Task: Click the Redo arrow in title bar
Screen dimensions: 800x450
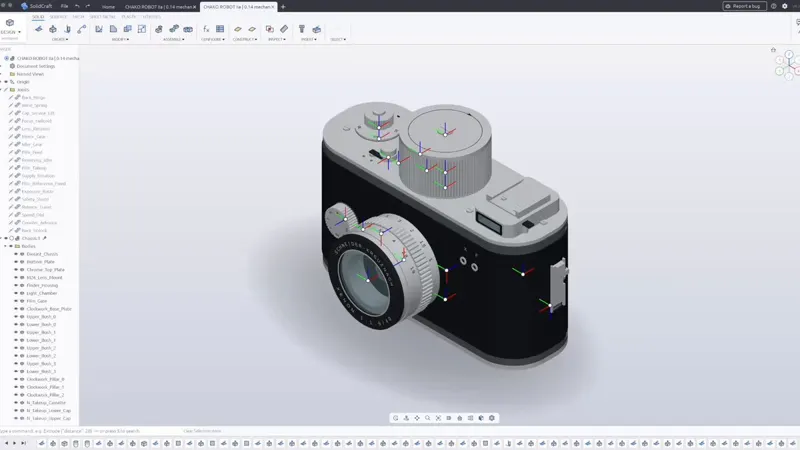Action: tap(88, 6)
